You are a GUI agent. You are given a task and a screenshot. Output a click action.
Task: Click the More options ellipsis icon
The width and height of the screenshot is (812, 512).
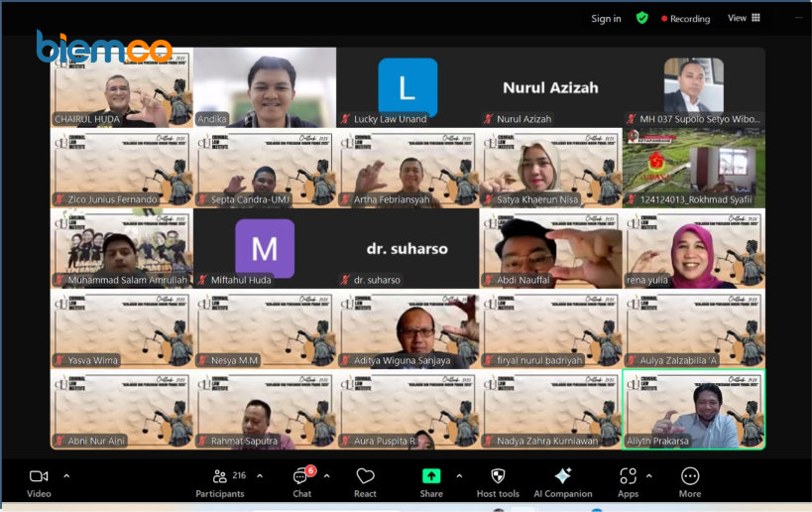[690, 476]
